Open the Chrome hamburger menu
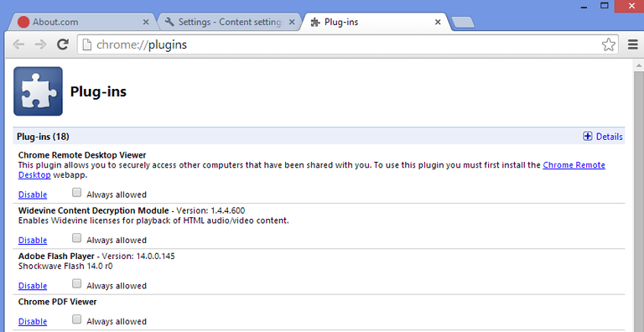Image resolution: width=644 pixels, height=332 pixels. 633,44
